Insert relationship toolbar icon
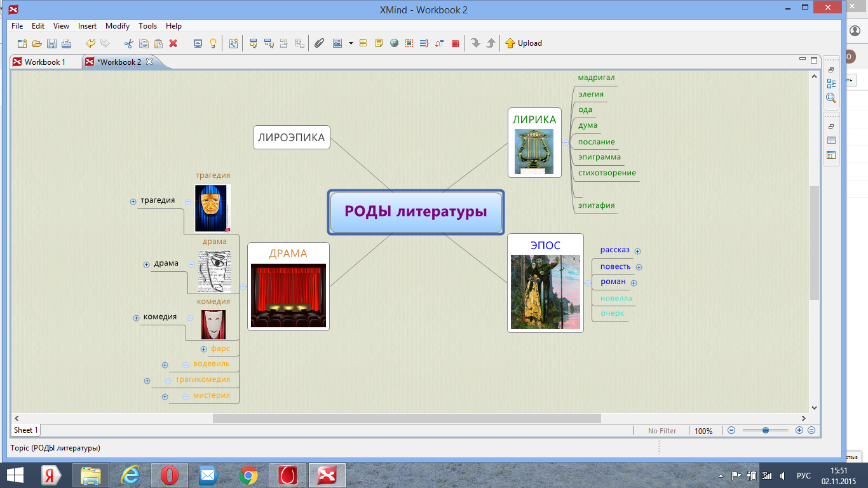This screenshot has height=488, width=868. tap(439, 43)
